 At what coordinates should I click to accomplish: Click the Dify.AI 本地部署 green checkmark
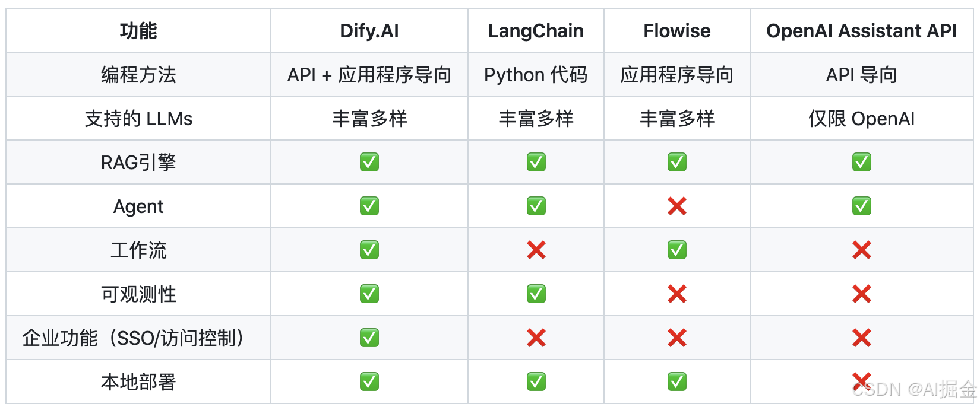(369, 381)
